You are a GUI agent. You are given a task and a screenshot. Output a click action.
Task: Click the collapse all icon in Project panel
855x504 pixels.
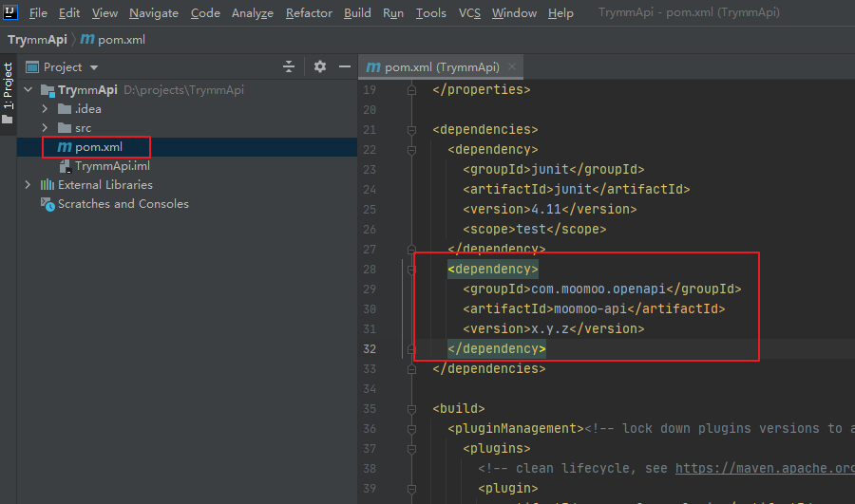coord(290,67)
